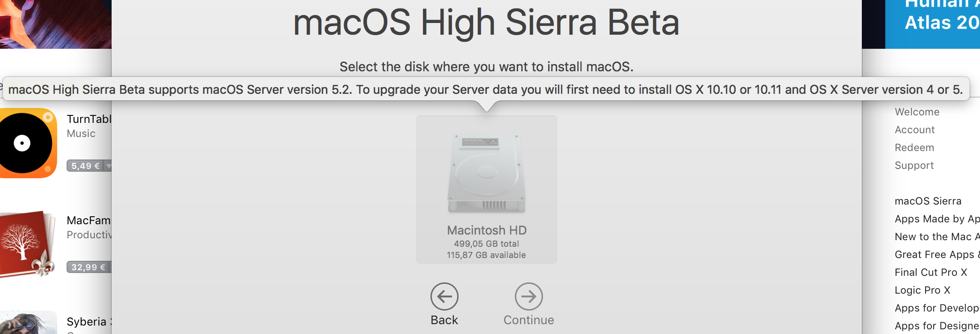Open the Redeem quick link
Viewport: 980px width, 334px height.
click(x=914, y=148)
